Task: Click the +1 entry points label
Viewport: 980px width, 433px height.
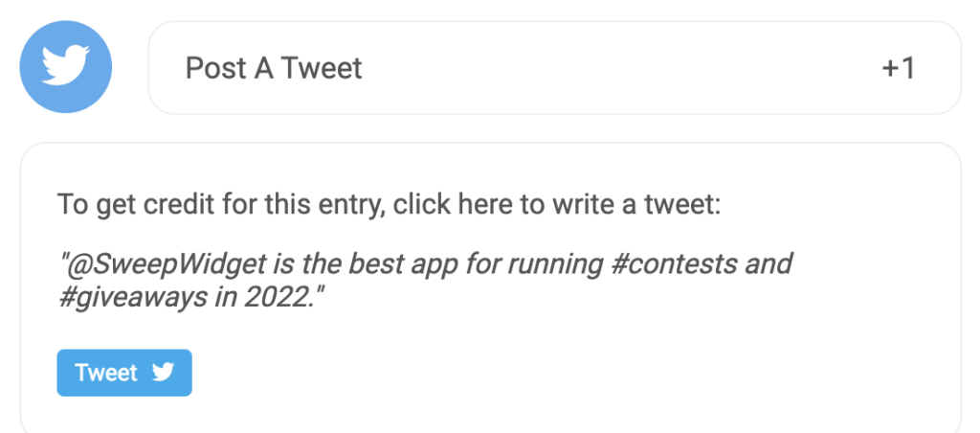Action: 898,68
